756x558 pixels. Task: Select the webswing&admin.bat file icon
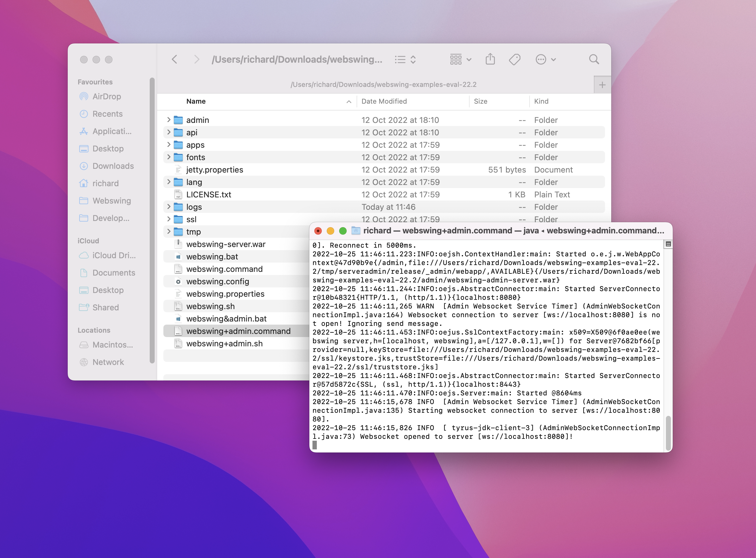point(178,319)
